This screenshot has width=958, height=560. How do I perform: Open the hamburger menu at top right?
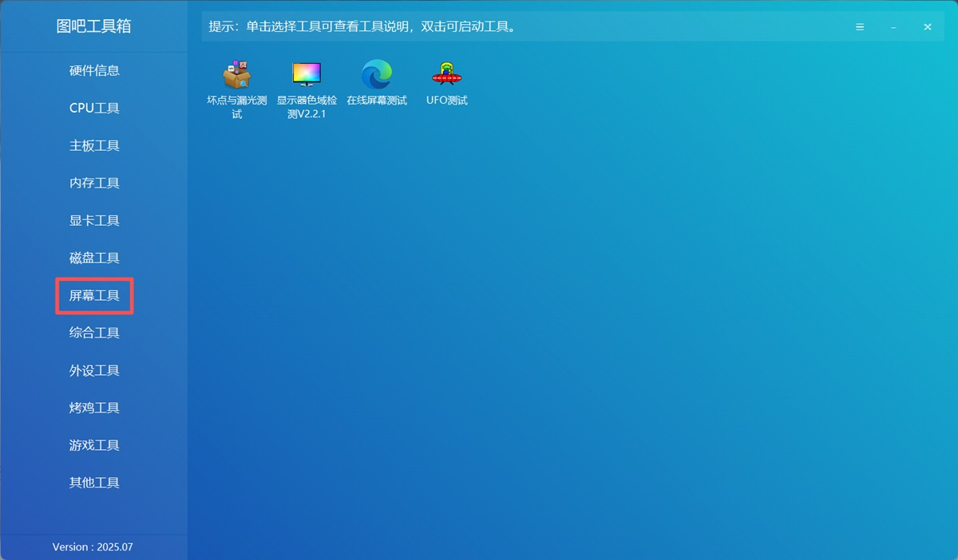click(859, 26)
